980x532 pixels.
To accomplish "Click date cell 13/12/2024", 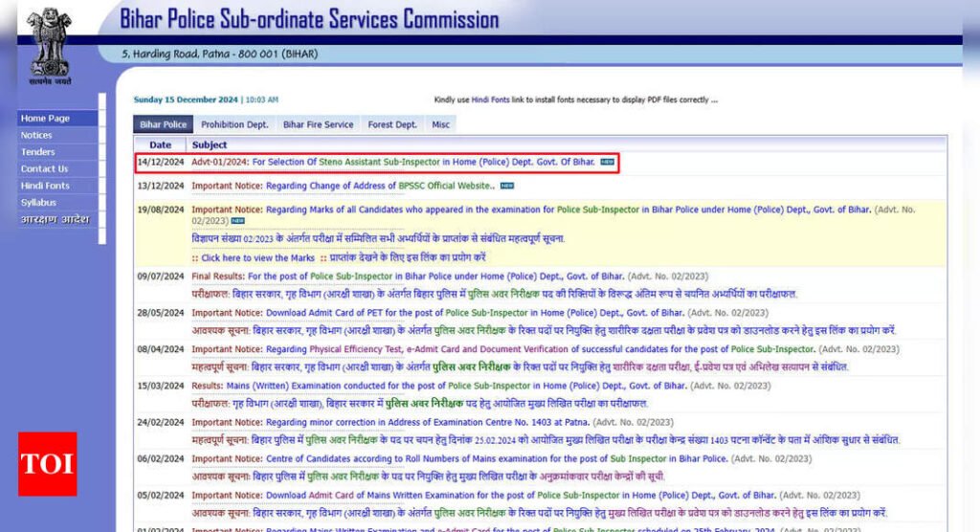I will click(161, 186).
